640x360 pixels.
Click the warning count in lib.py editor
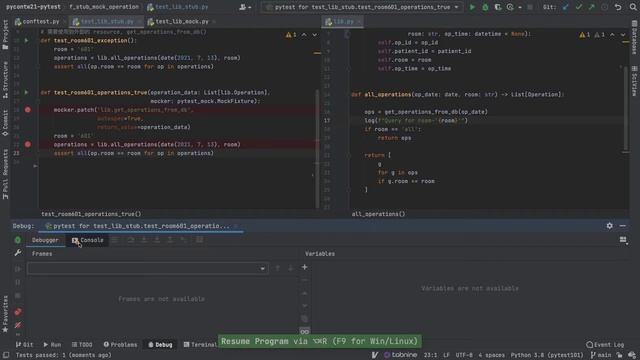pyautogui.click(x=585, y=35)
